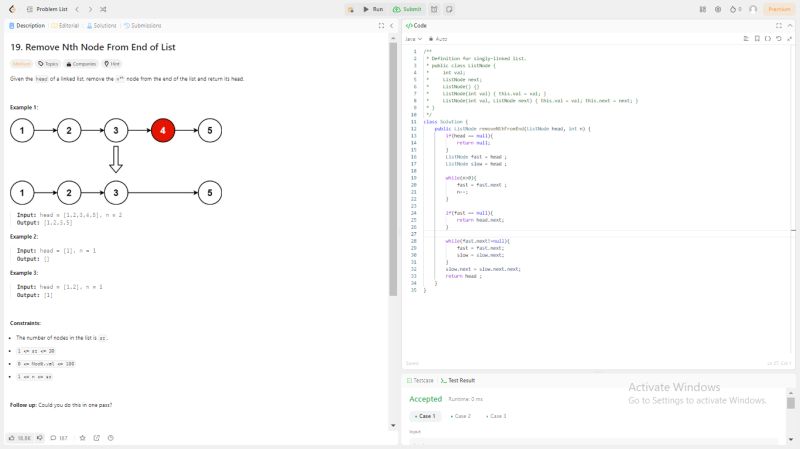Click node 4 highlighted red in diagram

click(163, 131)
